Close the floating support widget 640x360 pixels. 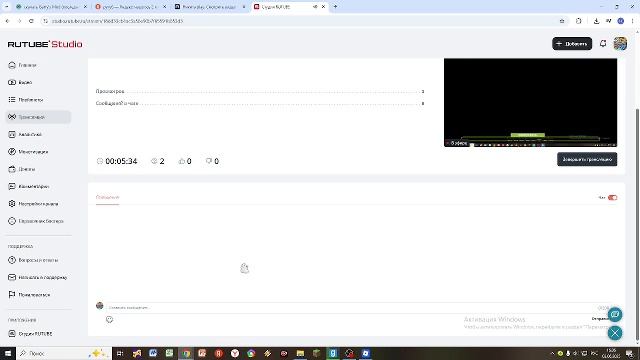(x=615, y=333)
